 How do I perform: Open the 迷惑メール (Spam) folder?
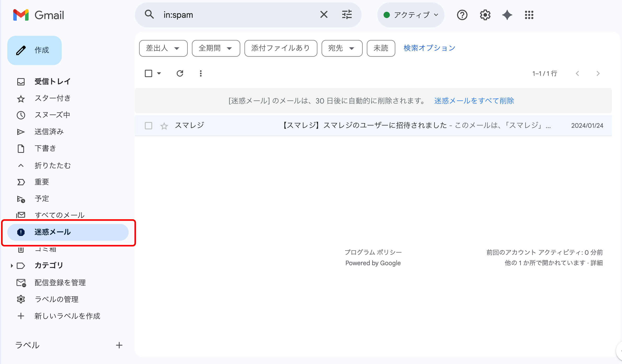coord(53,232)
